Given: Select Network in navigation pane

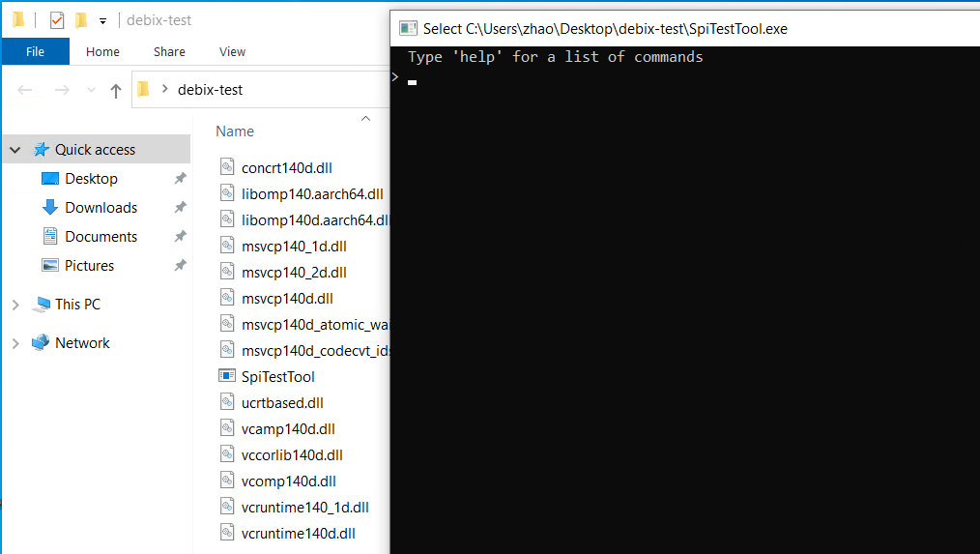Looking at the screenshot, I should point(82,342).
